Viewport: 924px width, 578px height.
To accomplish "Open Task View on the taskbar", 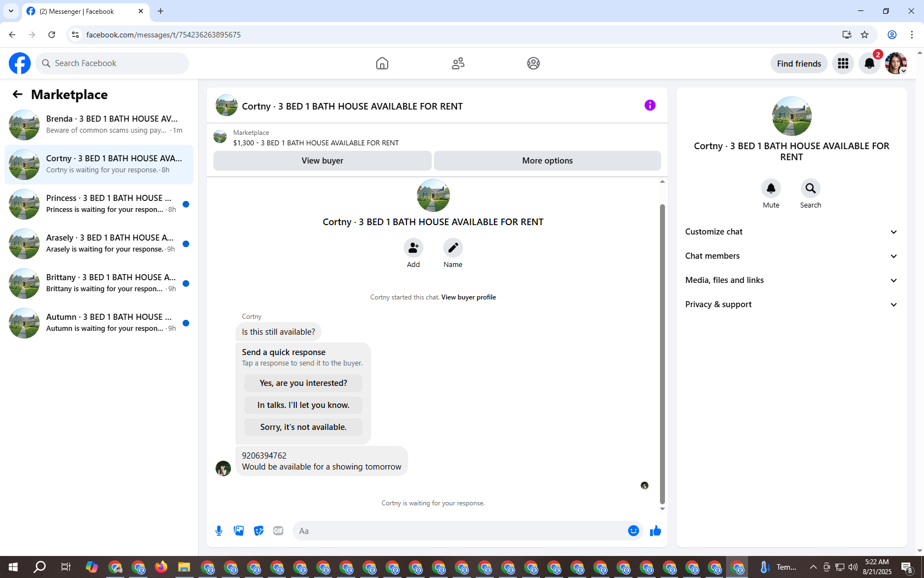I will pyautogui.click(x=65, y=567).
